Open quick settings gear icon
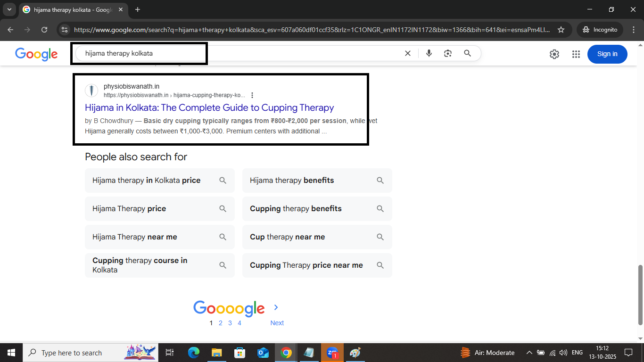Viewport: 644px width, 362px height. (554, 54)
